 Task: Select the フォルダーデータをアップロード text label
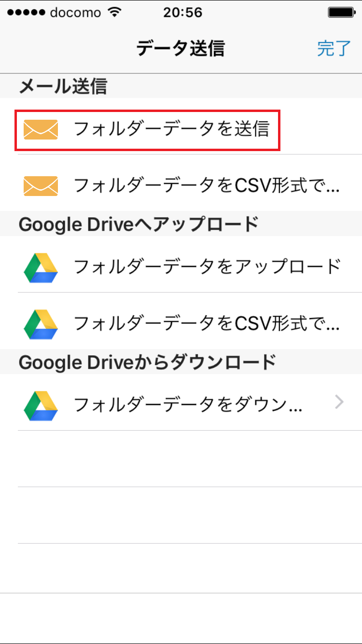coord(208,267)
